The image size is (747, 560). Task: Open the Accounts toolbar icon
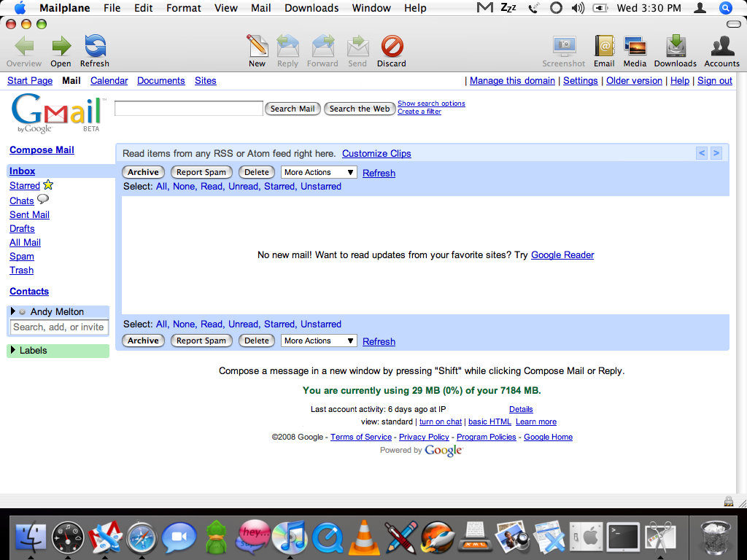(722, 46)
